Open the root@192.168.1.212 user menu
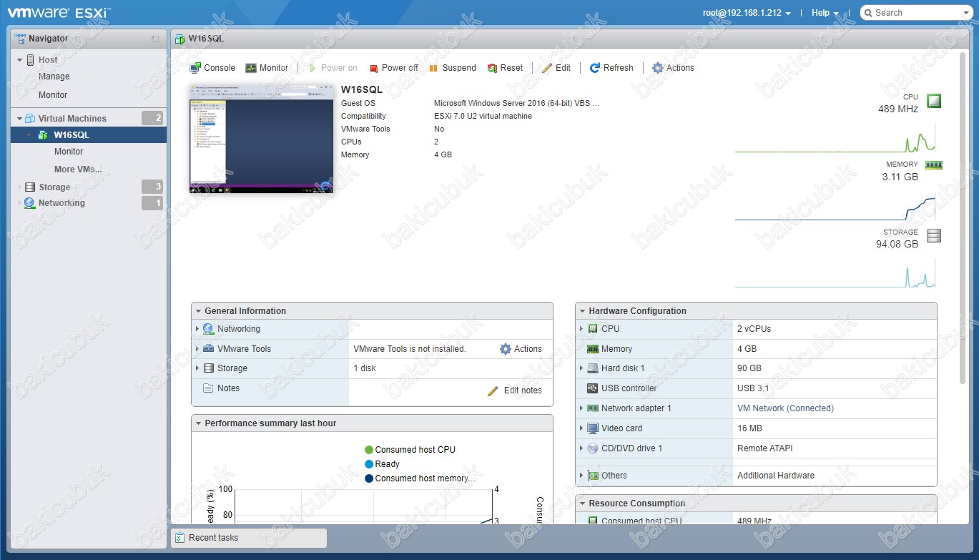Viewport: 979px width, 560px height. (x=747, y=13)
